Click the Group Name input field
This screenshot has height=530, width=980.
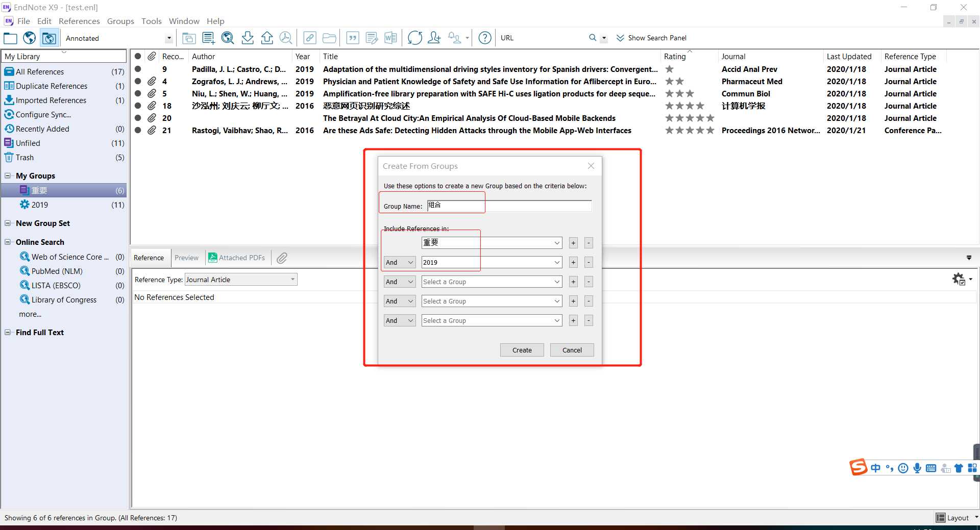pos(509,206)
